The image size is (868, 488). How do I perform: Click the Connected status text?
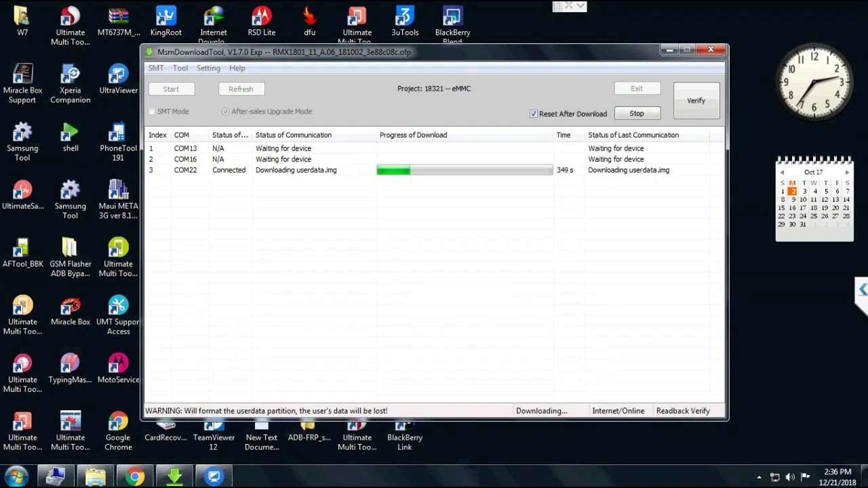[x=229, y=170]
